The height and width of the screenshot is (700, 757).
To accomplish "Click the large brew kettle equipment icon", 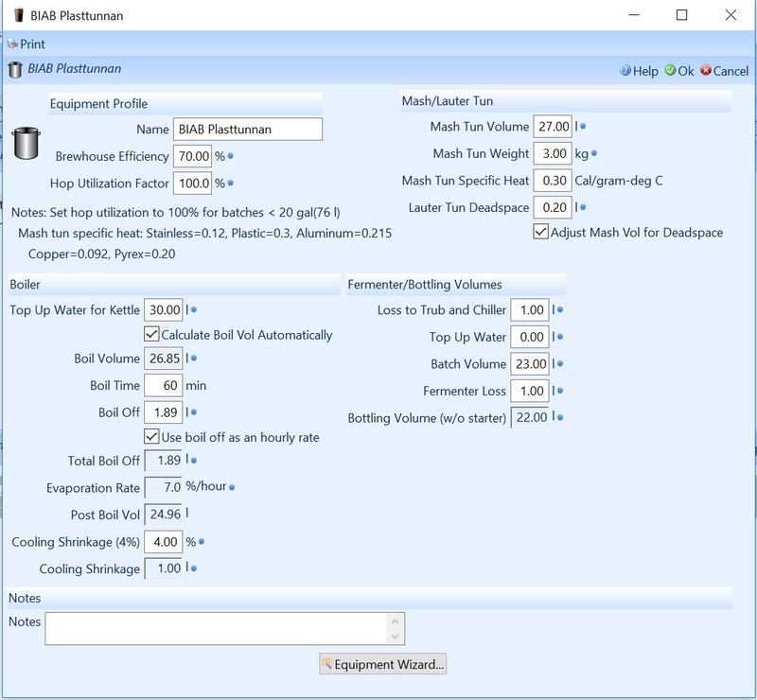I will (x=26, y=146).
